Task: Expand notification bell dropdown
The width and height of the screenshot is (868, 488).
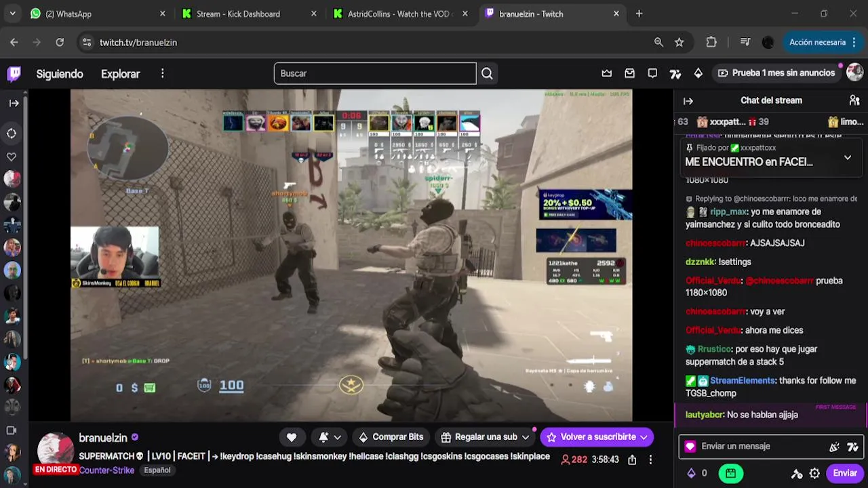Action: pyautogui.click(x=330, y=437)
